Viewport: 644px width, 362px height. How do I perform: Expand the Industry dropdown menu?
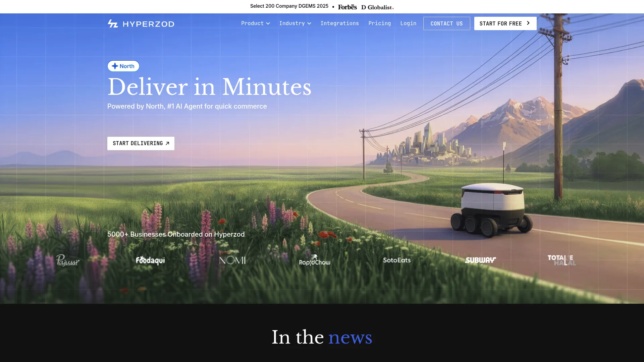pyautogui.click(x=295, y=23)
